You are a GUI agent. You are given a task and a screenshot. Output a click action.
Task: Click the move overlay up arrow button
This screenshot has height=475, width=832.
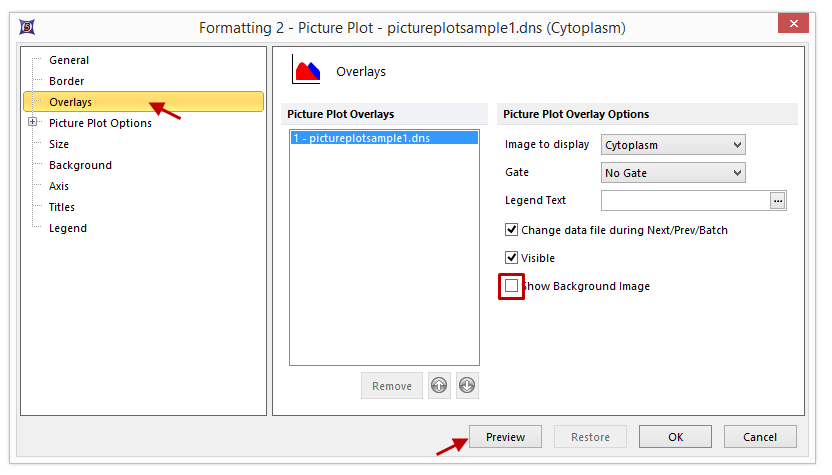pyautogui.click(x=439, y=386)
